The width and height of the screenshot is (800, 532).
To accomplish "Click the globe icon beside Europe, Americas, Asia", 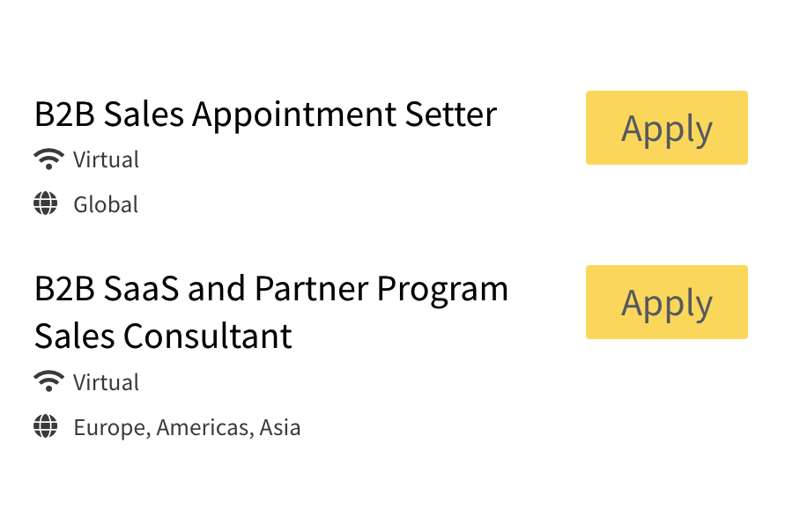I will click(46, 427).
